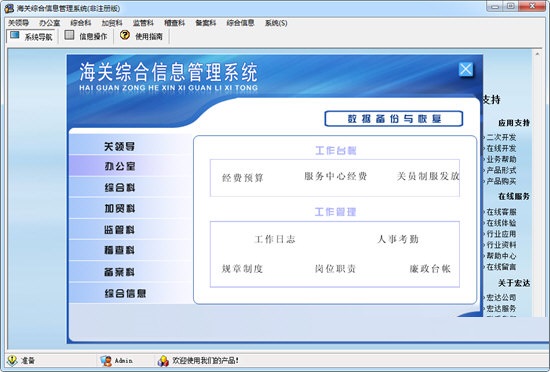Click 宏达服务 link

point(501,308)
